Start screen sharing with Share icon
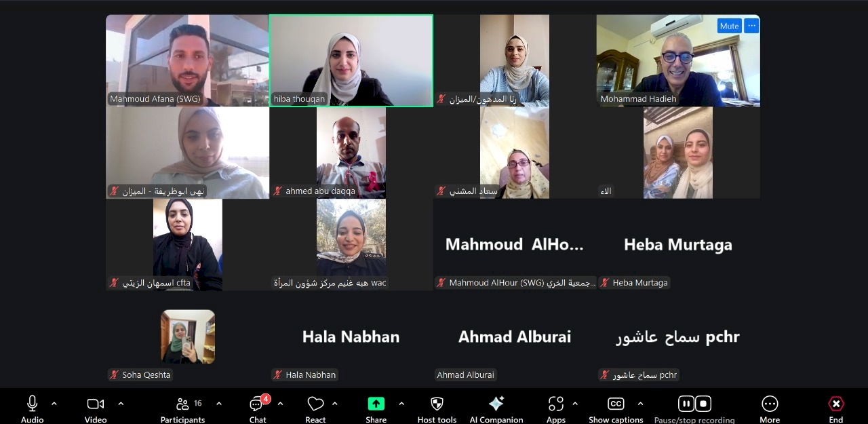 coord(376,404)
